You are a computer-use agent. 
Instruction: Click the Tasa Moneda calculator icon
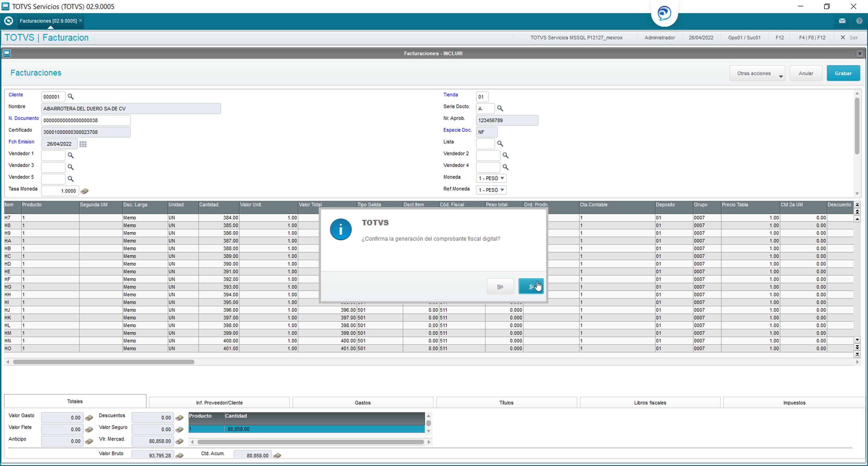(x=84, y=191)
